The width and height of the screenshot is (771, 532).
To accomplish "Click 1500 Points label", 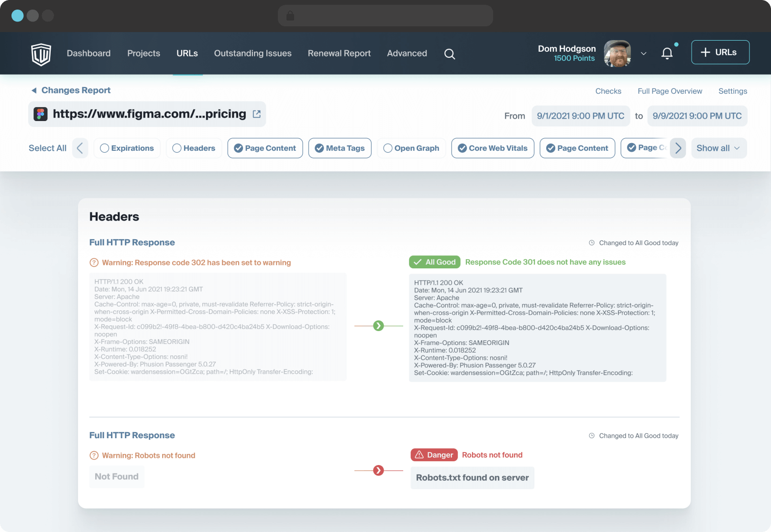I will 574,58.
